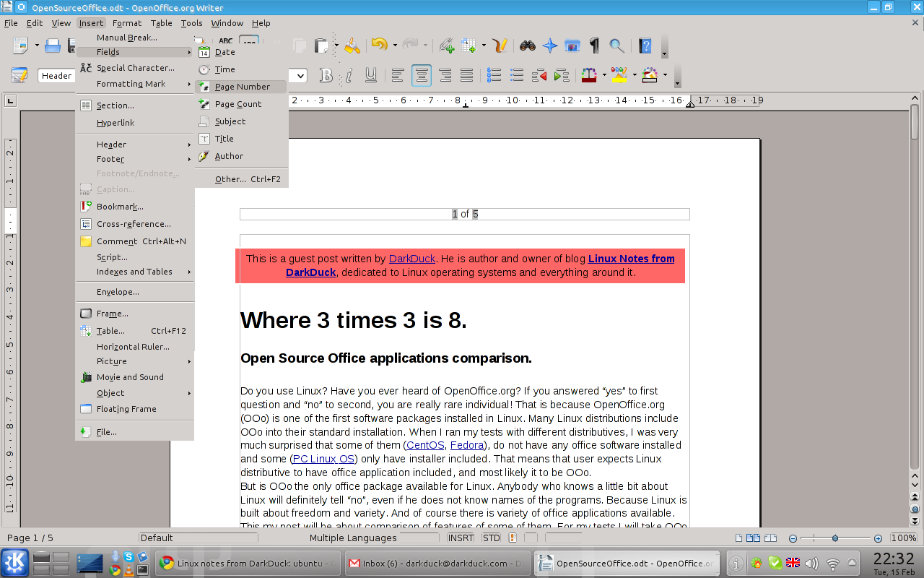924x578 pixels.
Task: Click the Insert Table toolbar icon
Action: coord(469,46)
